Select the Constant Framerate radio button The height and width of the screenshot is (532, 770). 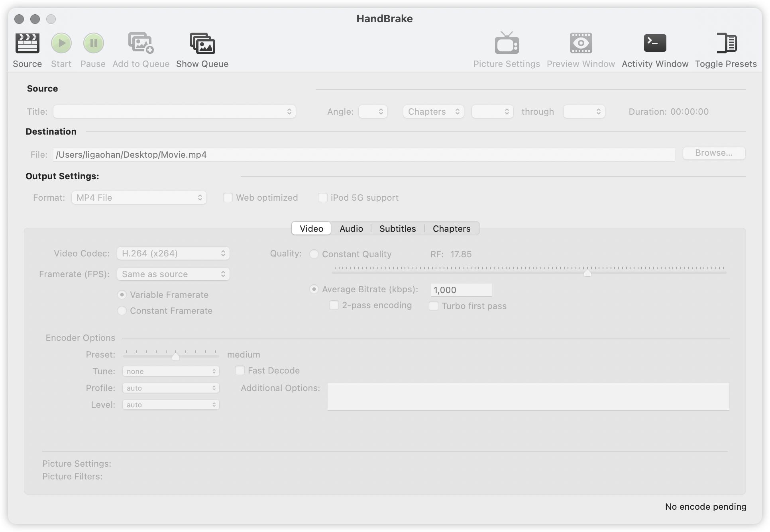click(122, 311)
